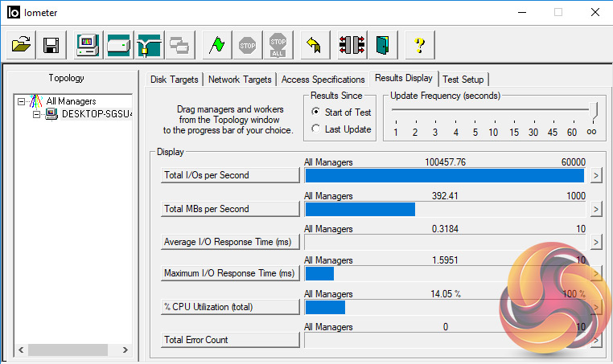Click the exit door icon

pos(382,45)
